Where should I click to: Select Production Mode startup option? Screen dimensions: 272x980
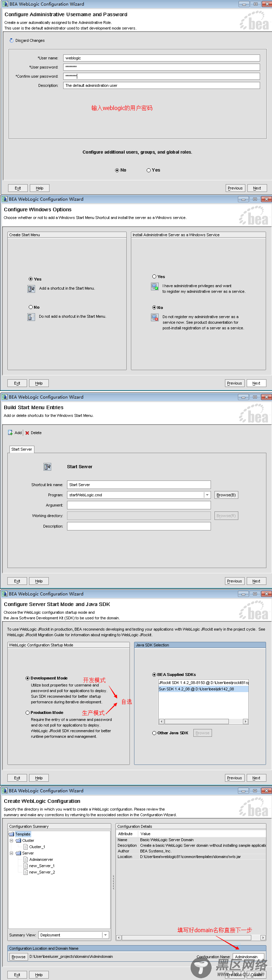pyautogui.click(x=27, y=713)
